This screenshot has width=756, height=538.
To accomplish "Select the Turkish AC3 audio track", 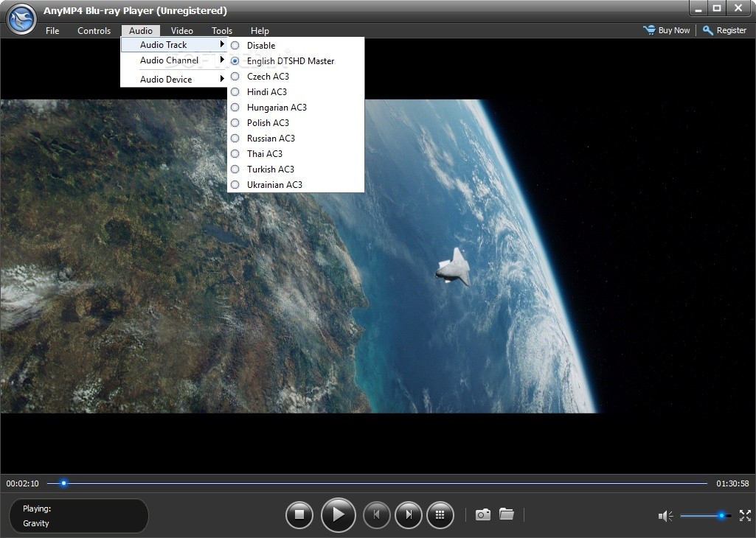I will pyautogui.click(x=296, y=169).
